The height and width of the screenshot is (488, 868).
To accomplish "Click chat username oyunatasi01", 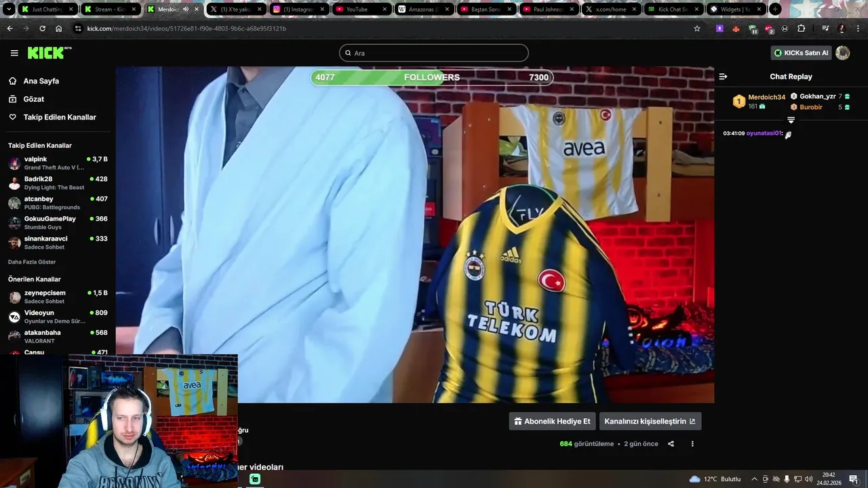I will (x=764, y=133).
